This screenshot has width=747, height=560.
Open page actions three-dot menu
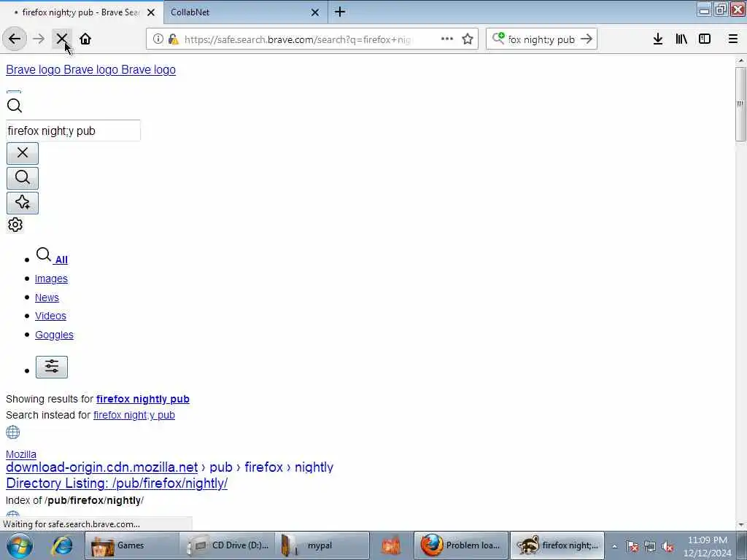447,39
